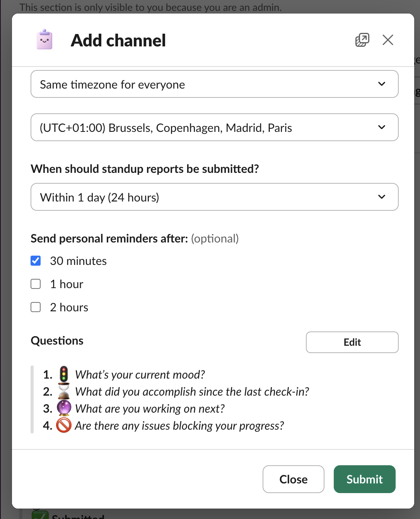
Task: Close the Add channel dialog with X
Action: (388, 40)
